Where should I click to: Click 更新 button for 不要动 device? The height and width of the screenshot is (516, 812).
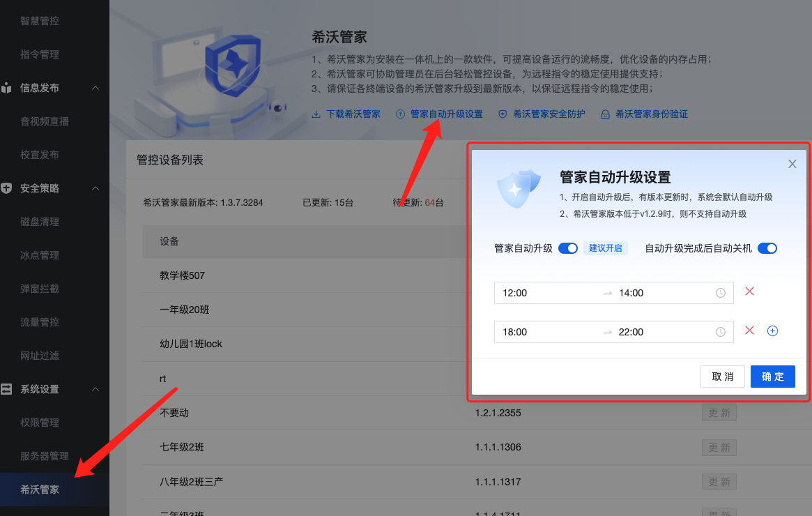coord(719,413)
